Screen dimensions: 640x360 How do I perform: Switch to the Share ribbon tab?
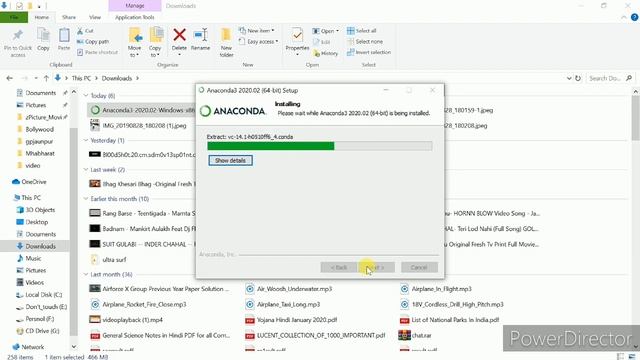69,17
